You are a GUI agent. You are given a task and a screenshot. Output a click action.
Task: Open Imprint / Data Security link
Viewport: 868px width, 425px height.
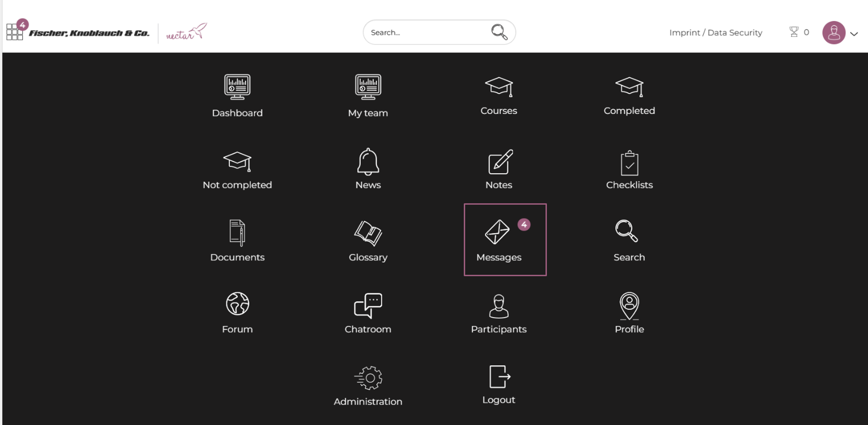pyautogui.click(x=715, y=33)
